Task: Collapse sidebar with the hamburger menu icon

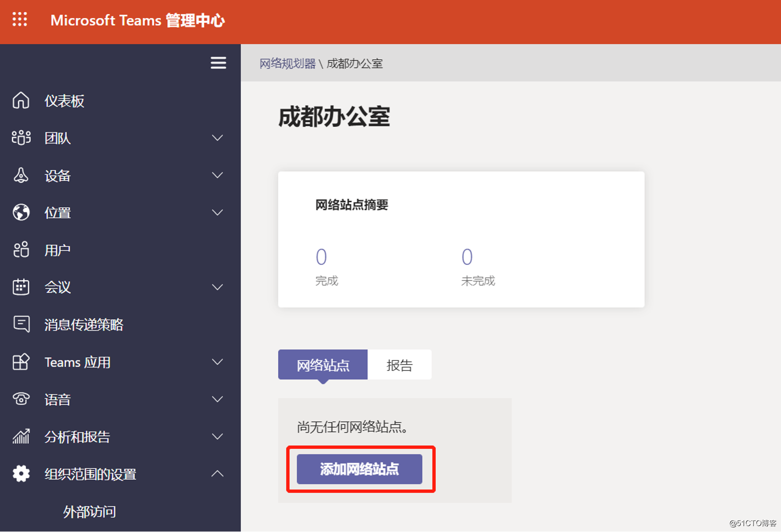Action: tap(218, 63)
